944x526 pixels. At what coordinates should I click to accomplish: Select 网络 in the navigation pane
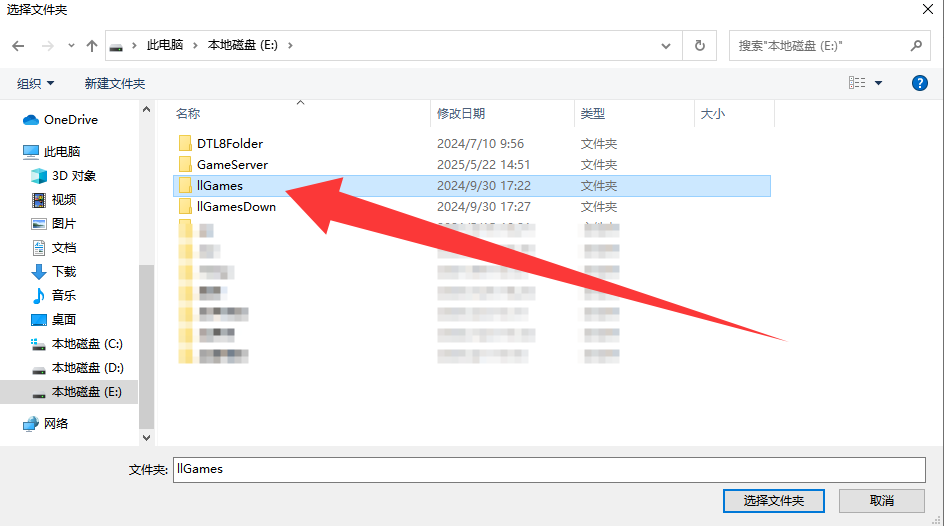(56, 424)
